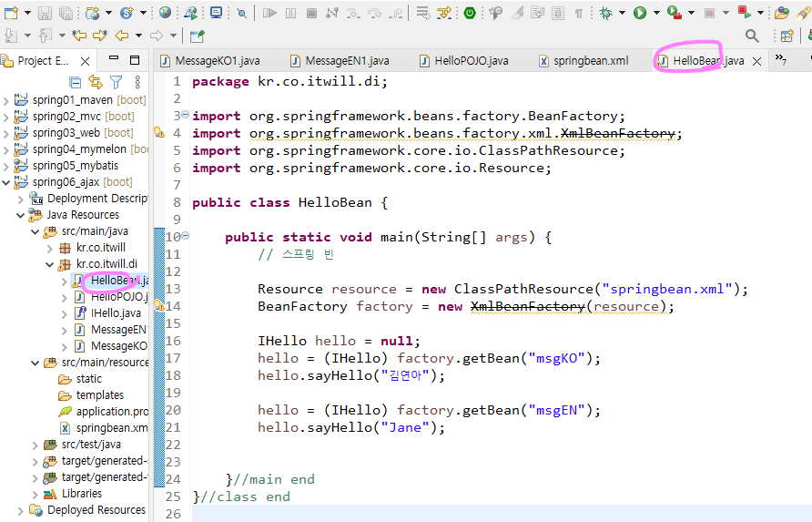Toggle Link with Editor in Project Explorer
The image size is (812, 522).
pyautogui.click(x=96, y=82)
